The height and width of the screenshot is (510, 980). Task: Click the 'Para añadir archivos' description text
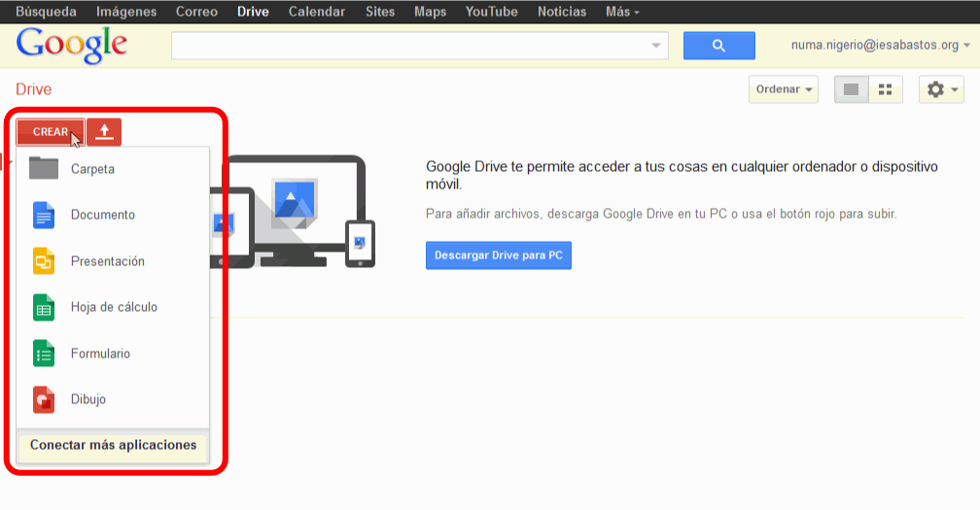coord(661,214)
